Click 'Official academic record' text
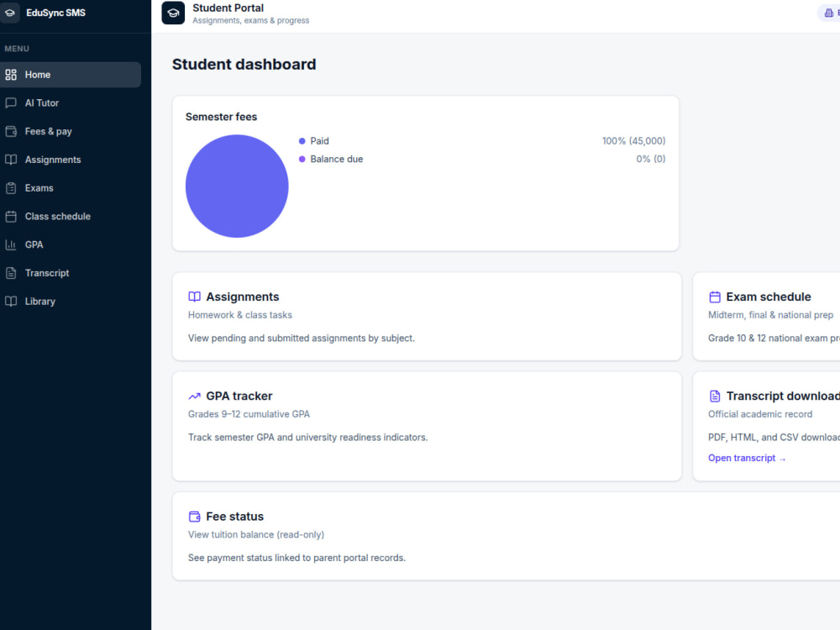The image size is (840, 630). tap(760, 414)
